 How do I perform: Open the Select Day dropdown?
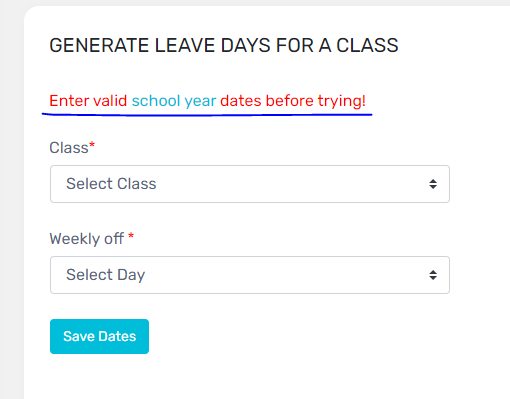250,275
